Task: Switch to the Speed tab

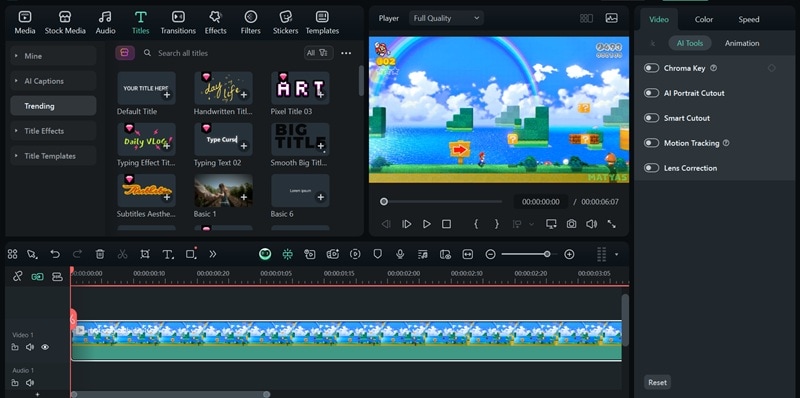Action: point(748,19)
